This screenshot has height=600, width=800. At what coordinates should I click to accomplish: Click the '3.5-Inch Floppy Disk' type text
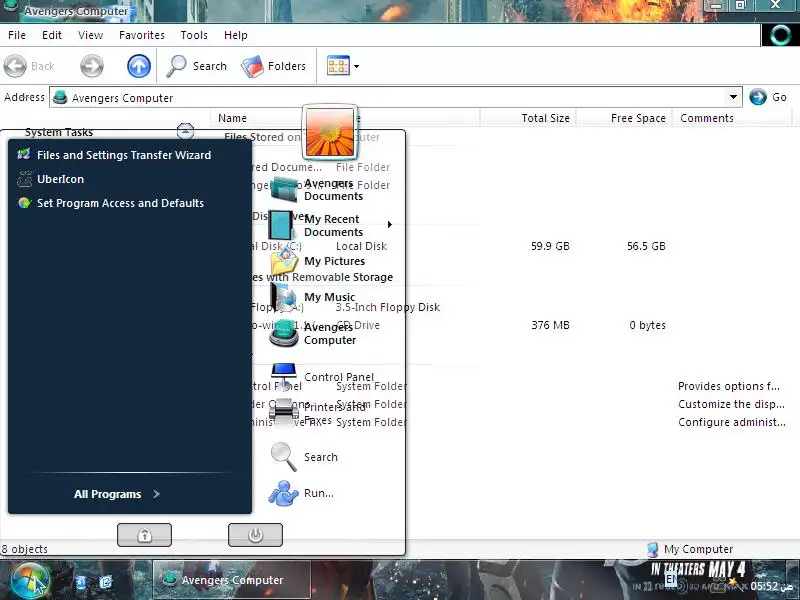pyautogui.click(x=388, y=307)
